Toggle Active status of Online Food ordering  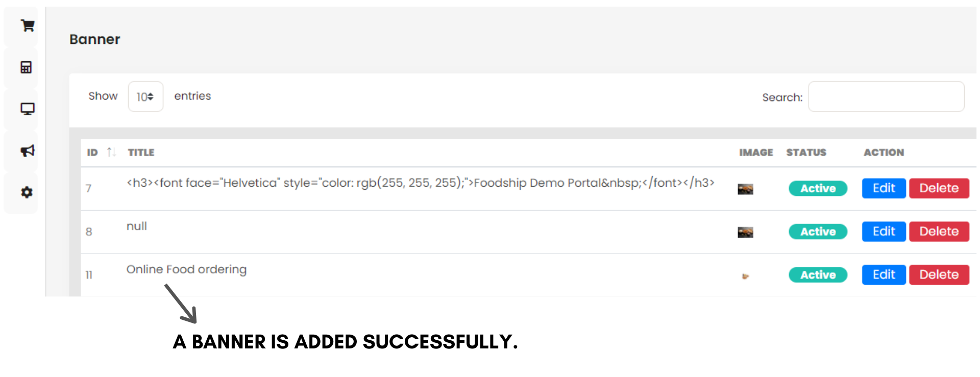tap(817, 275)
